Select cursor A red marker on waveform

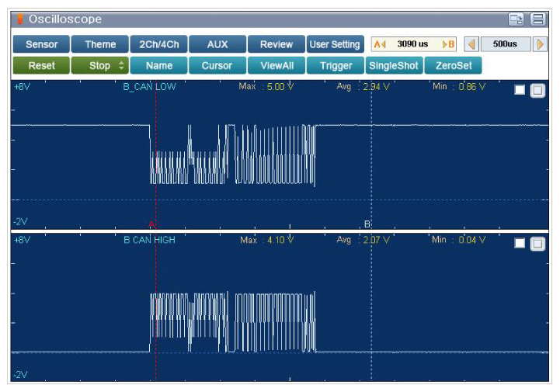click(153, 224)
